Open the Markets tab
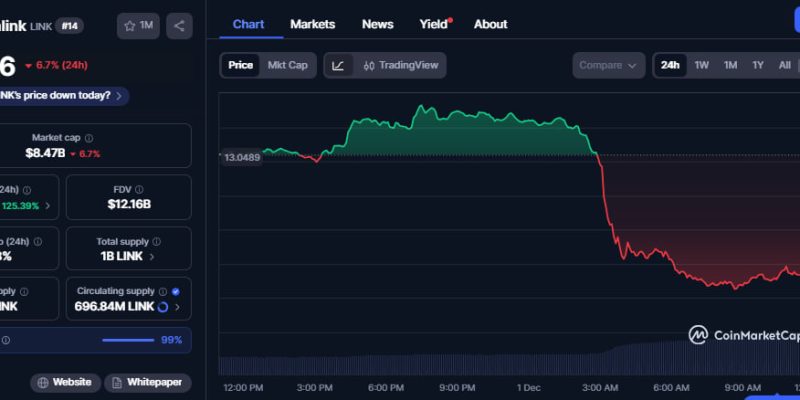800x400 pixels. tap(312, 24)
